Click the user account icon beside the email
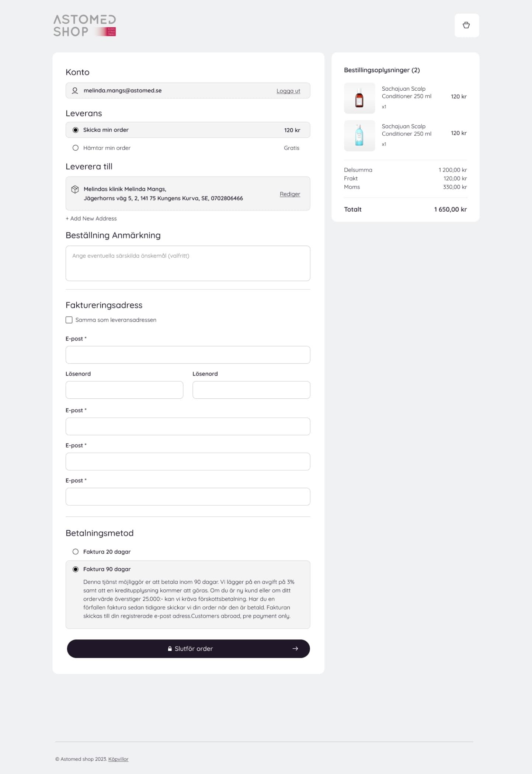 coord(75,90)
